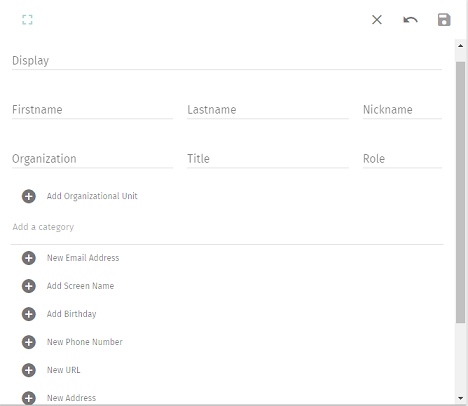Save the contact with floppy icon
The image size is (468, 406).
(444, 20)
